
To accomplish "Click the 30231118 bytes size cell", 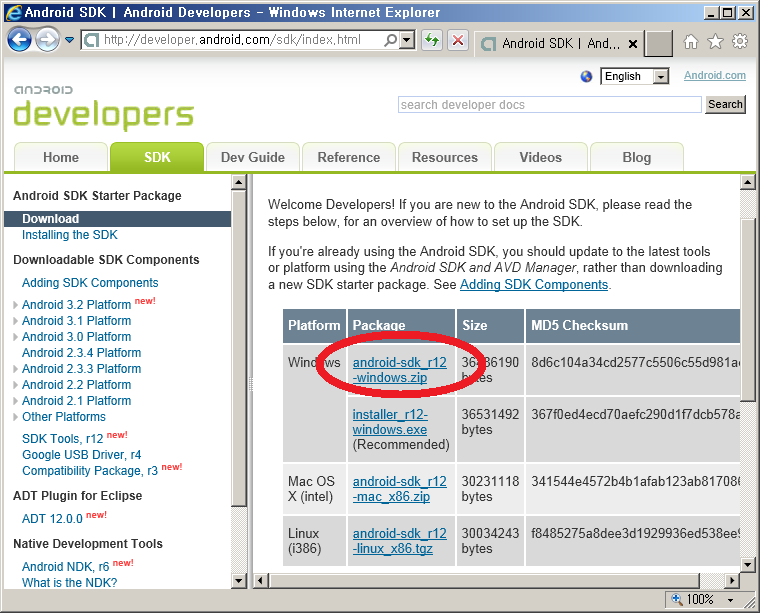I will pyautogui.click(x=490, y=489).
